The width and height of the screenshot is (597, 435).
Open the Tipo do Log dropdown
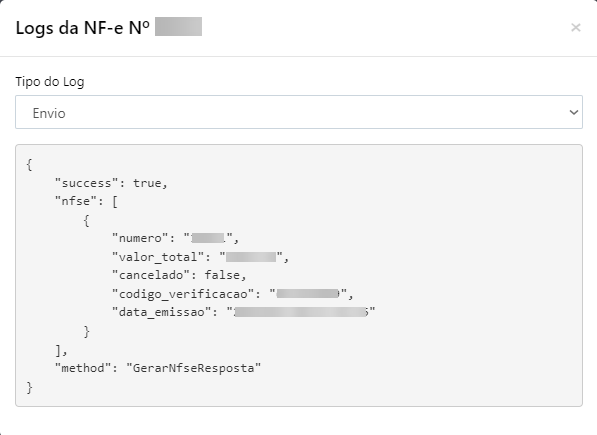299,112
